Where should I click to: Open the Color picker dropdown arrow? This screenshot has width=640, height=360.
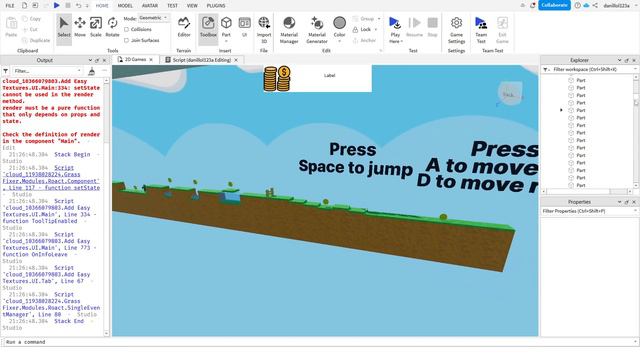click(x=339, y=41)
